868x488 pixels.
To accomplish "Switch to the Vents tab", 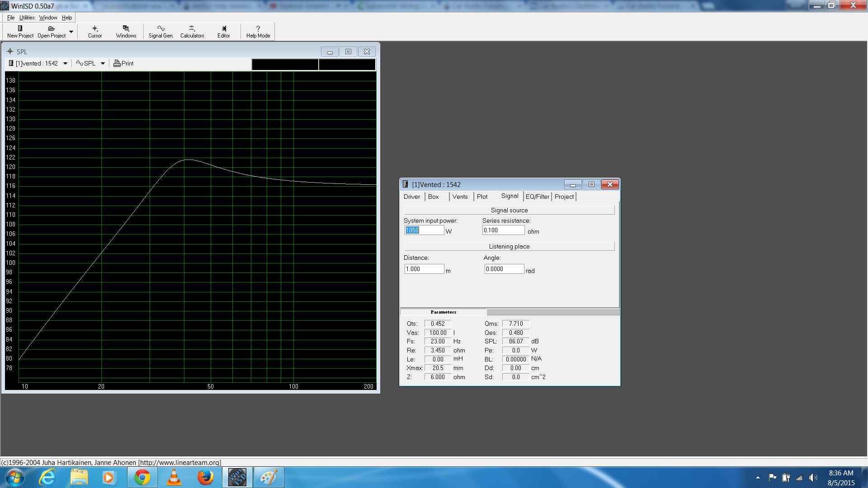I will pyautogui.click(x=460, y=197).
